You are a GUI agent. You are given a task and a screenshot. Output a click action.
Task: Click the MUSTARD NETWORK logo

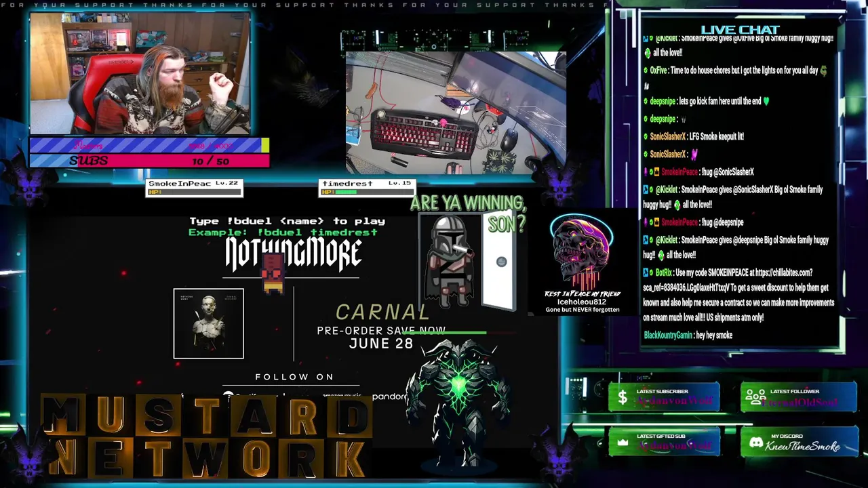point(207,436)
